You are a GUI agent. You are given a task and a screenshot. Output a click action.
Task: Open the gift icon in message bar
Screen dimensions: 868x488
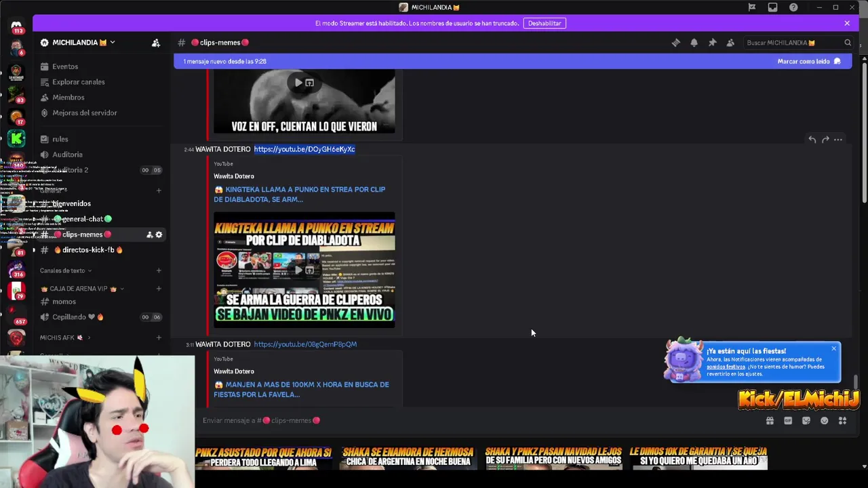click(x=770, y=421)
